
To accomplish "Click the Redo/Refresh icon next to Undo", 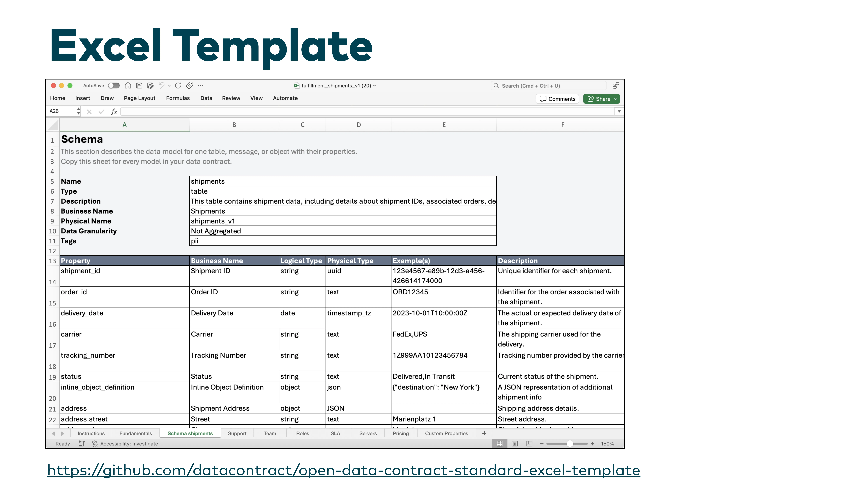I will point(178,86).
